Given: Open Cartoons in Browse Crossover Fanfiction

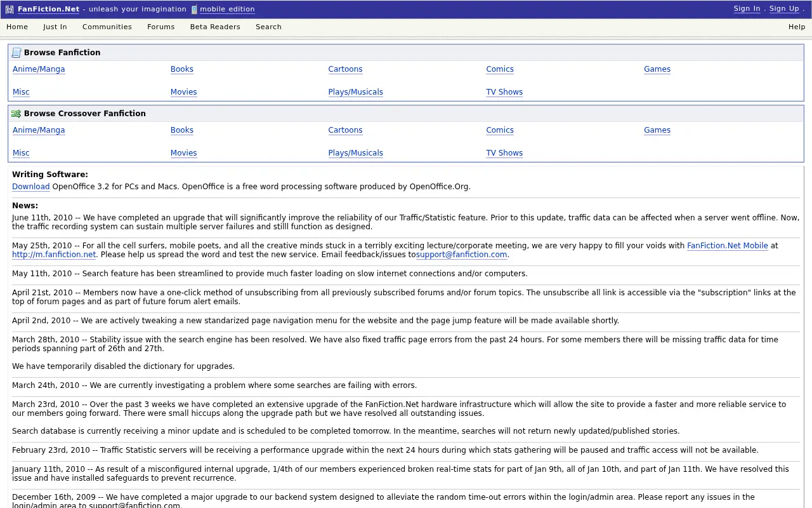Looking at the screenshot, I should coord(345,130).
